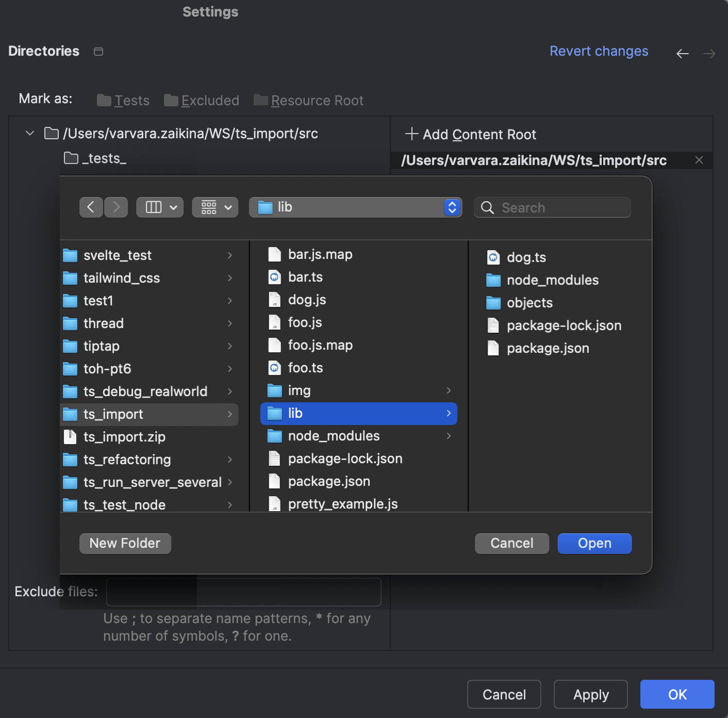Collapse the src directory tree
The width and height of the screenshot is (728, 718).
point(29,133)
